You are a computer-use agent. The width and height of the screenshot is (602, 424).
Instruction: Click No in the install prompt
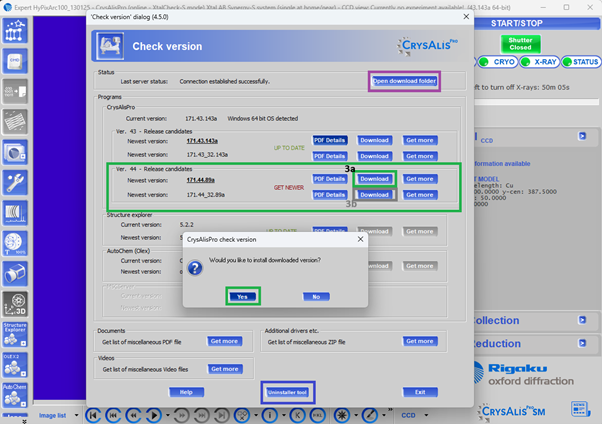[316, 296]
